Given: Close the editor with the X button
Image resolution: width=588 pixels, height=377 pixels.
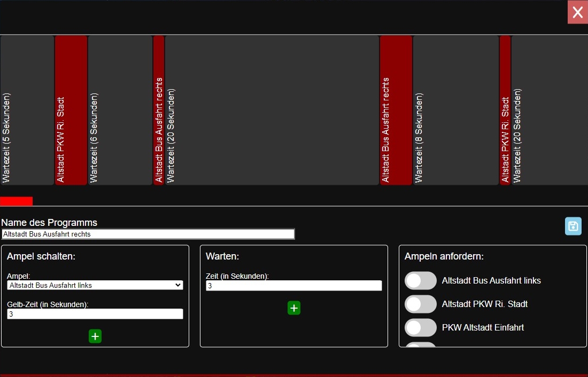Looking at the screenshot, I should tap(578, 12).
